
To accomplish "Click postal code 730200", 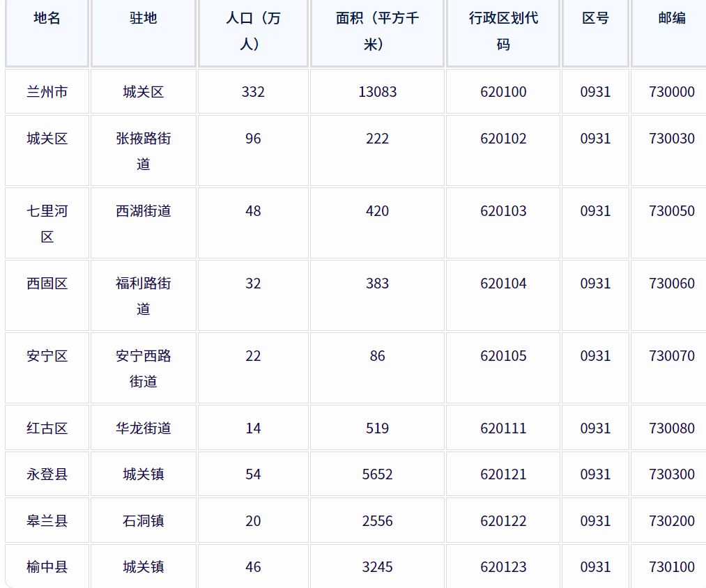I will point(672,520).
